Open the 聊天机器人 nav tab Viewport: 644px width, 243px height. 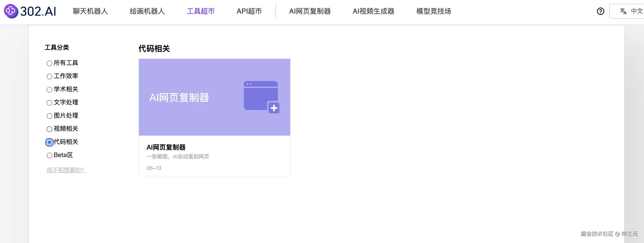pos(90,11)
